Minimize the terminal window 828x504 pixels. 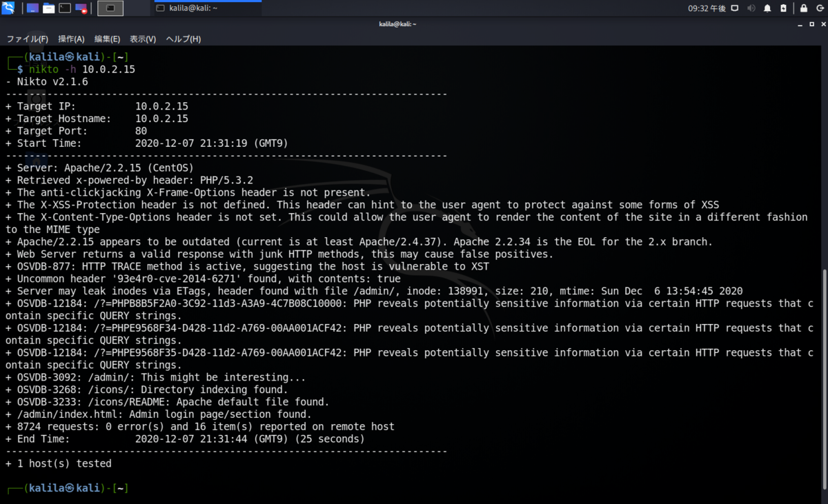tap(800, 24)
